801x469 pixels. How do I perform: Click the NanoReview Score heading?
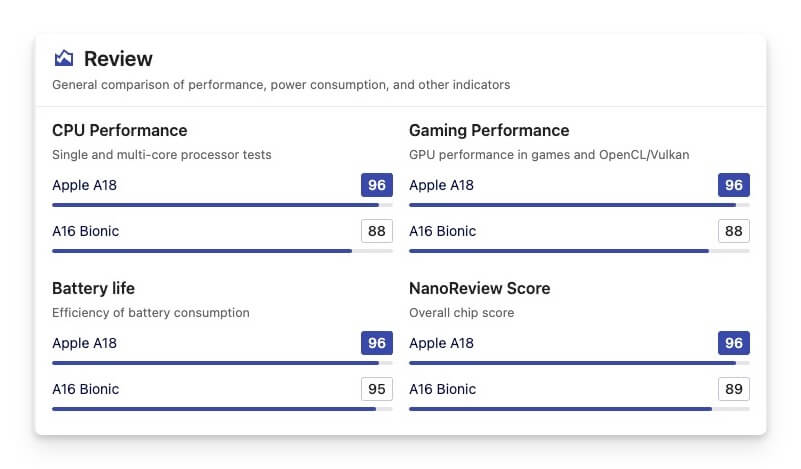click(480, 288)
